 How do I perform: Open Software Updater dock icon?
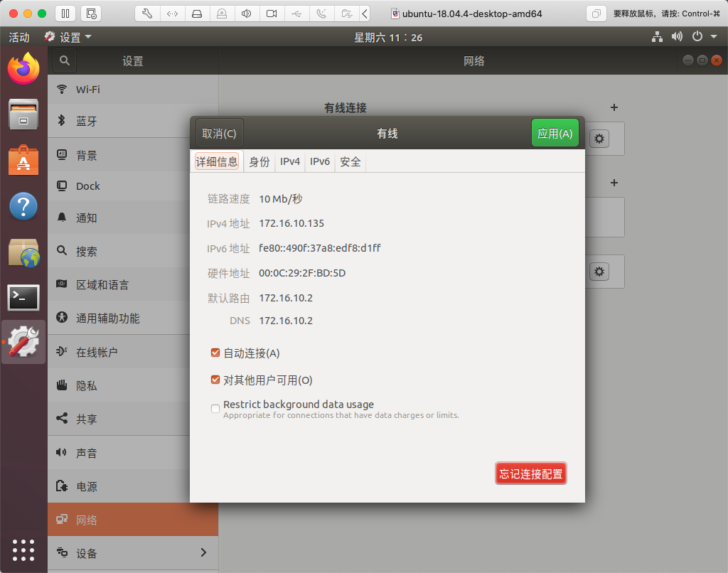click(23, 252)
